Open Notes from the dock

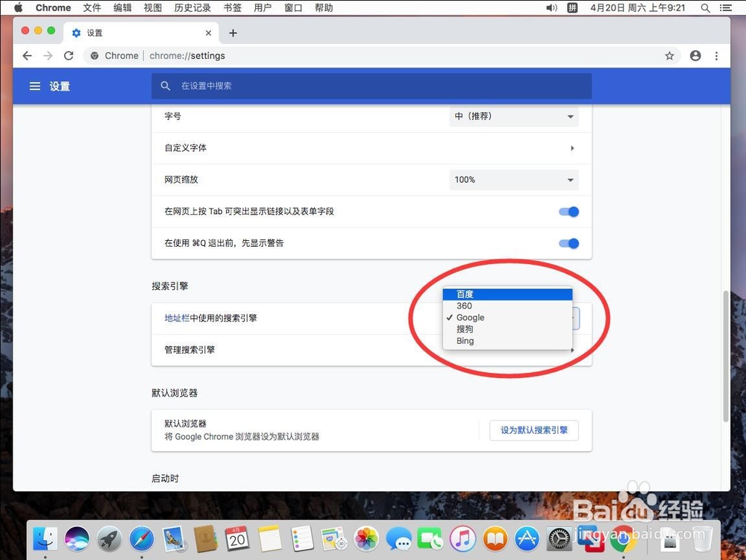[270, 538]
